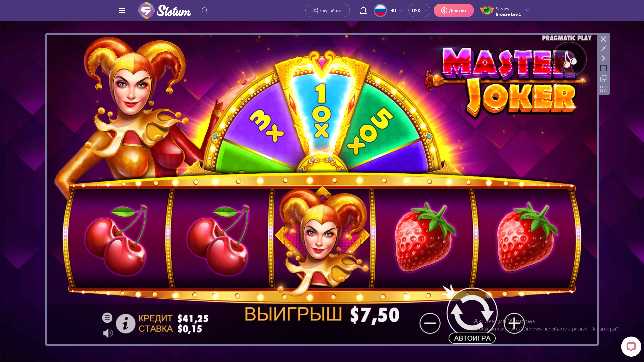Decrease the bet with the minus button
Screen dimensions: 644x362
click(430, 323)
